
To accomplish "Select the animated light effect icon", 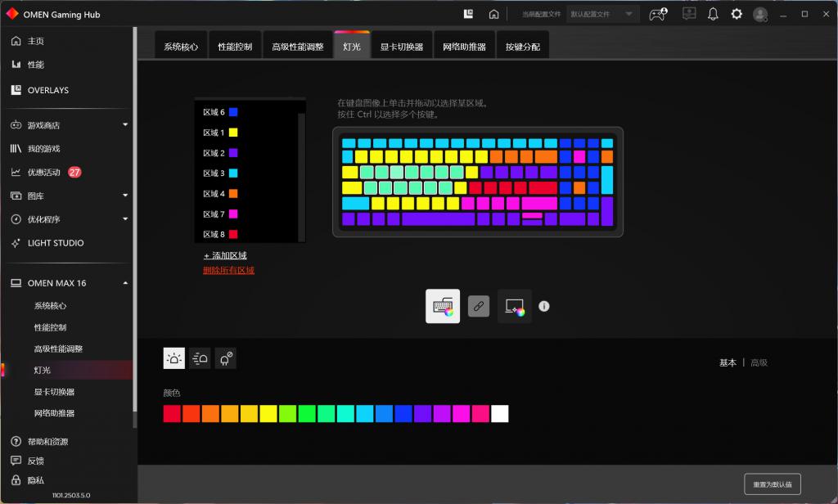I will tap(200, 358).
